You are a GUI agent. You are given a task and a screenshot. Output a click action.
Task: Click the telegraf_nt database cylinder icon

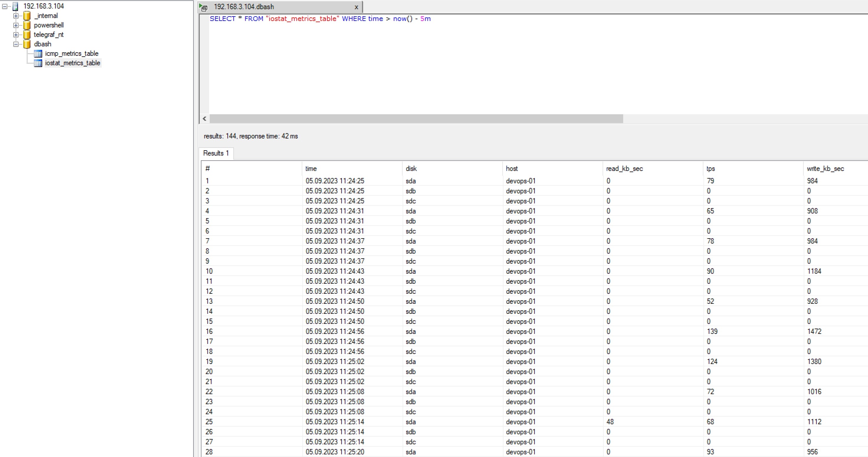click(27, 35)
